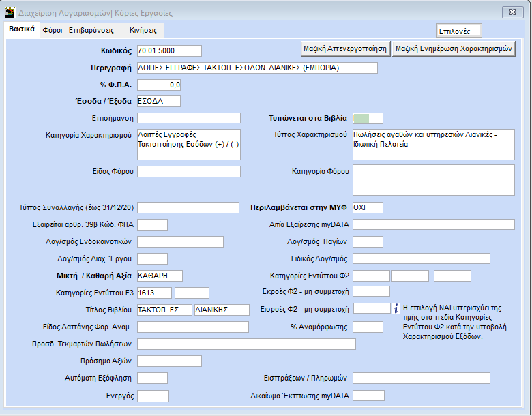Click the % Αναμόρφωσης field
The height and width of the screenshot is (416, 532).
click(368, 327)
